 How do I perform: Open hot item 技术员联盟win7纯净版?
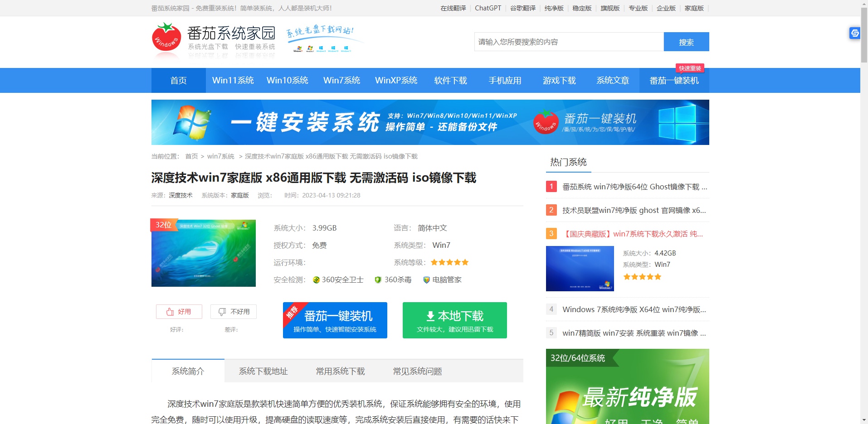point(634,210)
